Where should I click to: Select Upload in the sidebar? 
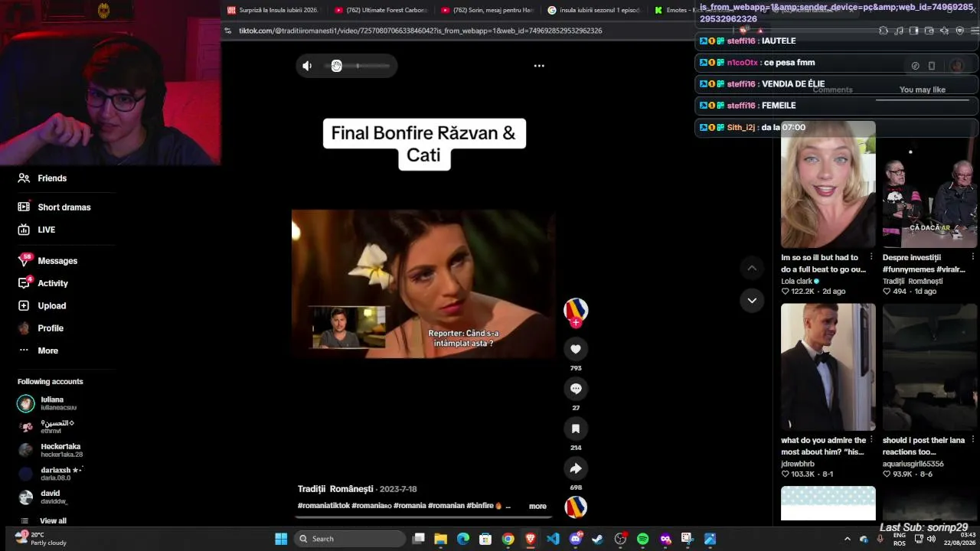pos(42,305)
